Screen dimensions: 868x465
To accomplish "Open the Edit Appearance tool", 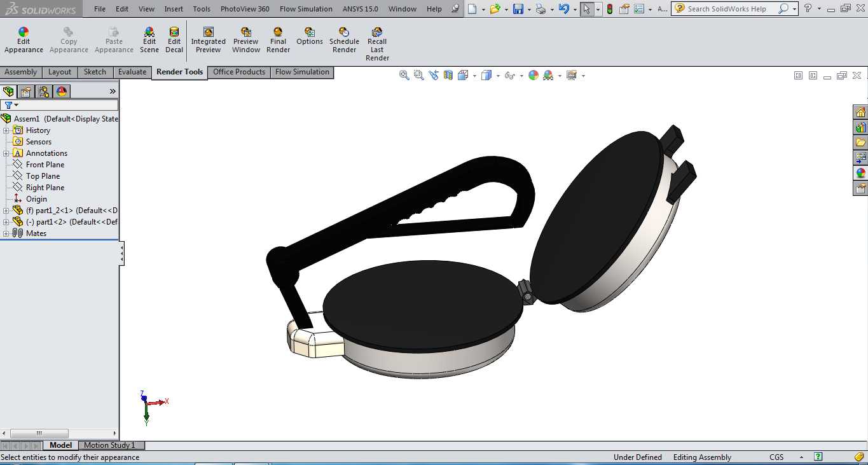I will pos(24,40).
